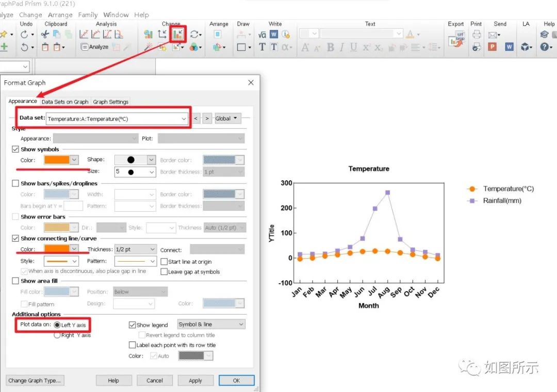This screenshot has width=557, height=392.
Task: Click the magic wand icon
Action: [149, 47]
